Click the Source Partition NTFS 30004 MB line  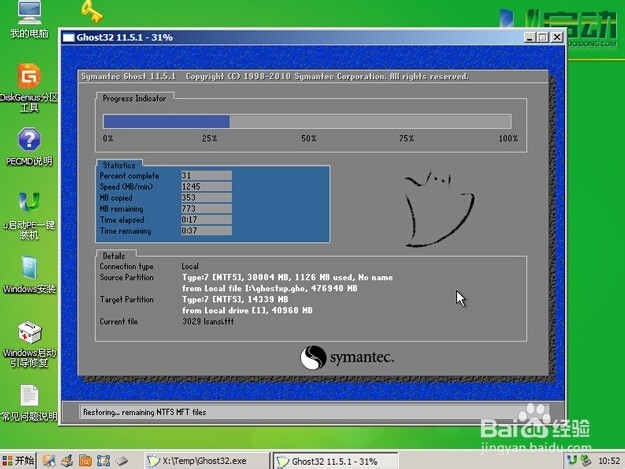click(x=287, y=277)
